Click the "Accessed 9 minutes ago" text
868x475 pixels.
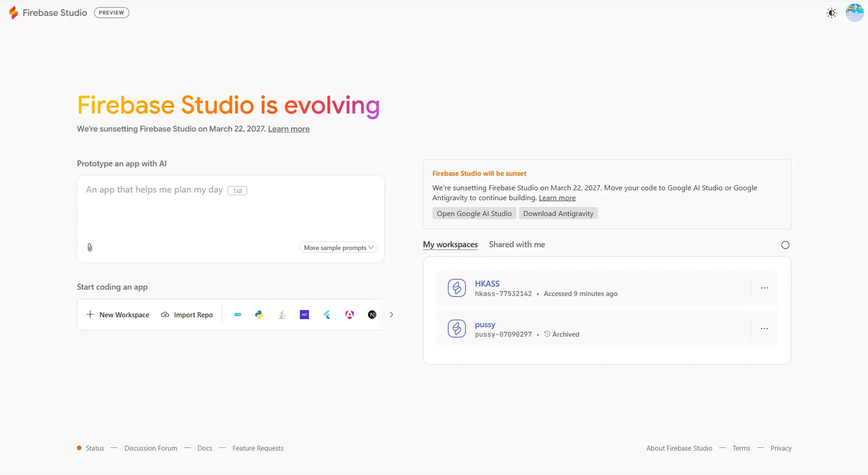580,294
